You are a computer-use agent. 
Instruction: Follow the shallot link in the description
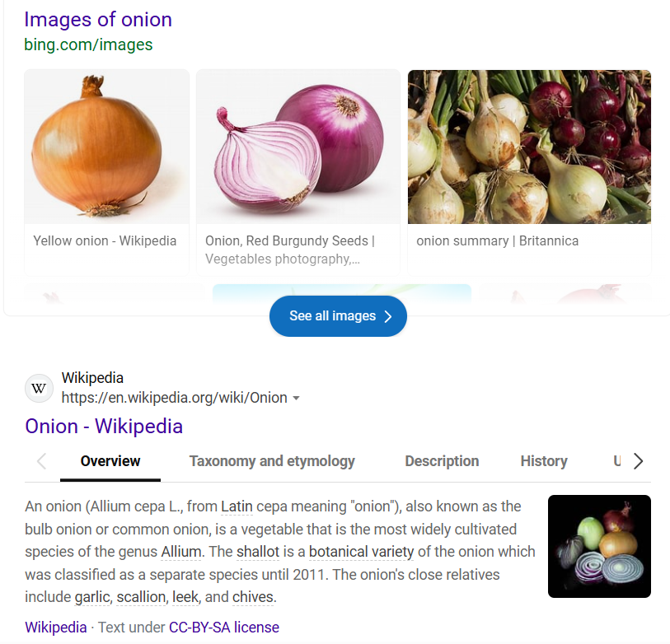258,552
